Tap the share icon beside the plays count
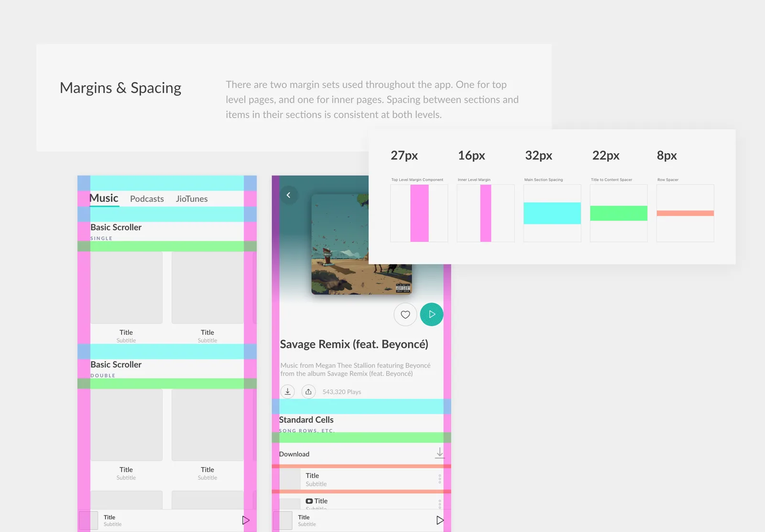 [308, 391]
